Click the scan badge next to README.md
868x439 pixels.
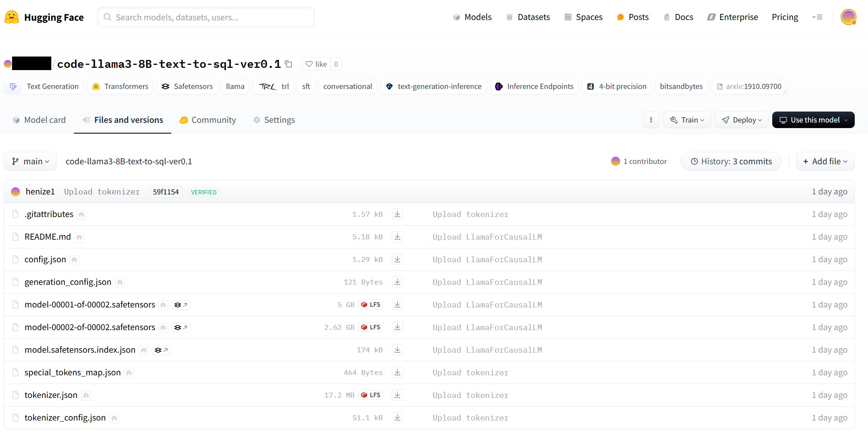79,237
